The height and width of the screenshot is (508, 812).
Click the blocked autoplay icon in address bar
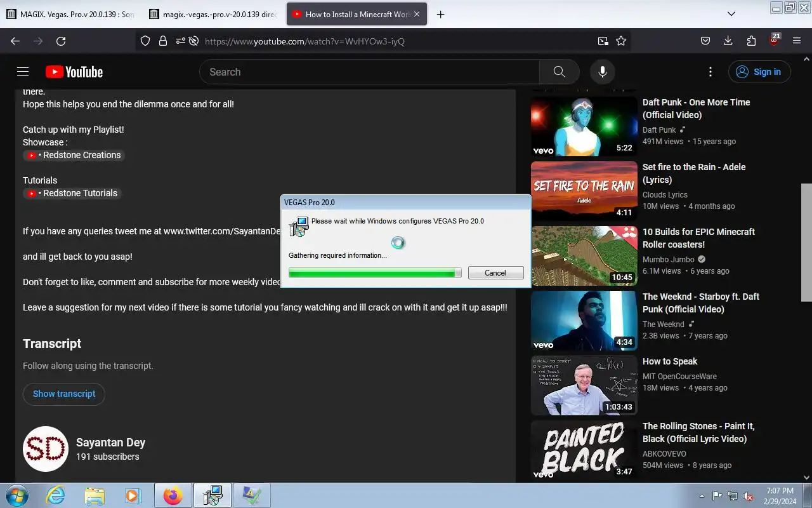pyautogui.click(x=194, y=41)
